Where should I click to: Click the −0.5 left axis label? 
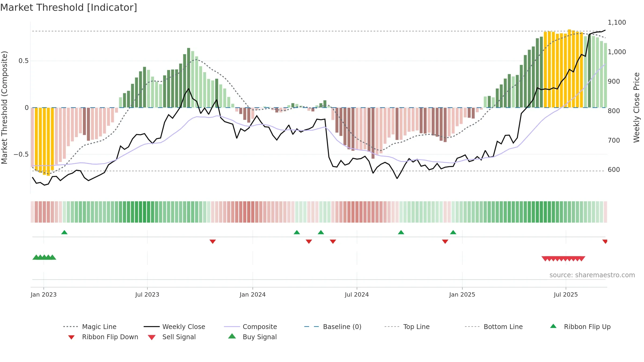point(21,154)
